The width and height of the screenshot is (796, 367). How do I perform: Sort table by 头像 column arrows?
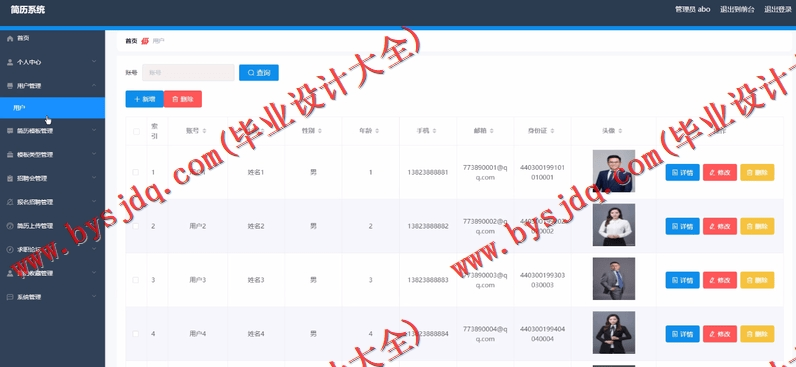coord(620,131)
